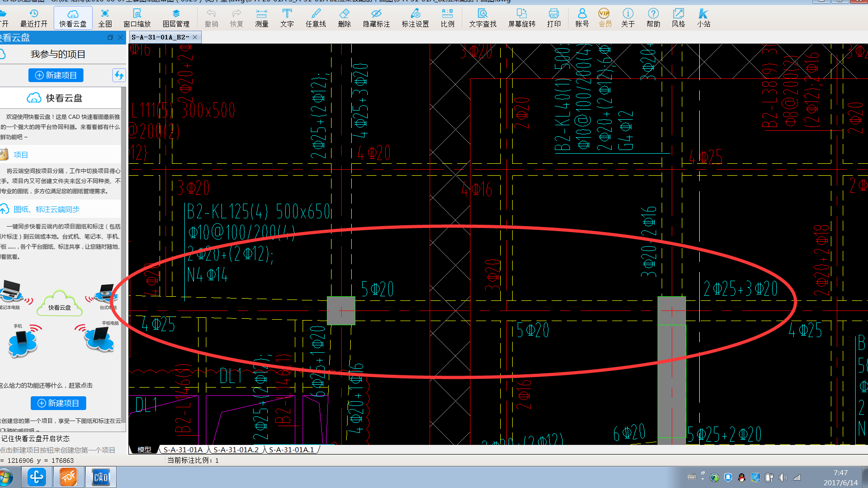Viewport: 868px width, 488px height.
Task: Click the refresh icon beside 新建项目
Action: click(119, 75)
